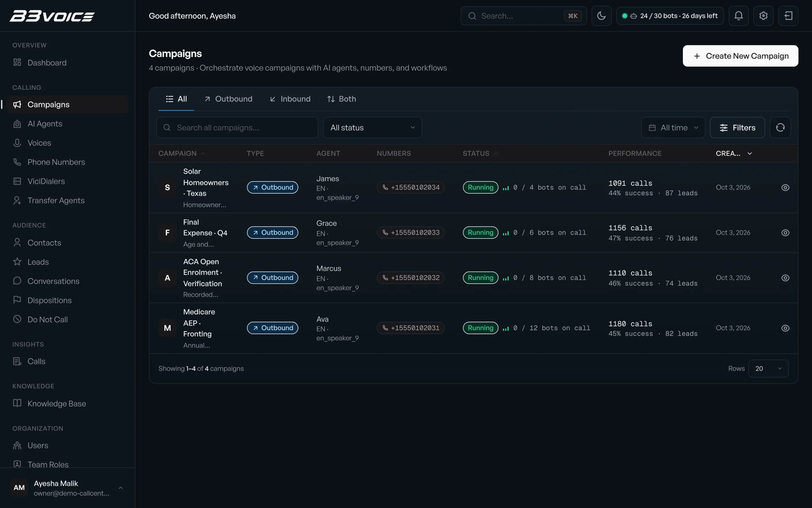
Task: Open Calls in the sidebar
Action: 67,361
